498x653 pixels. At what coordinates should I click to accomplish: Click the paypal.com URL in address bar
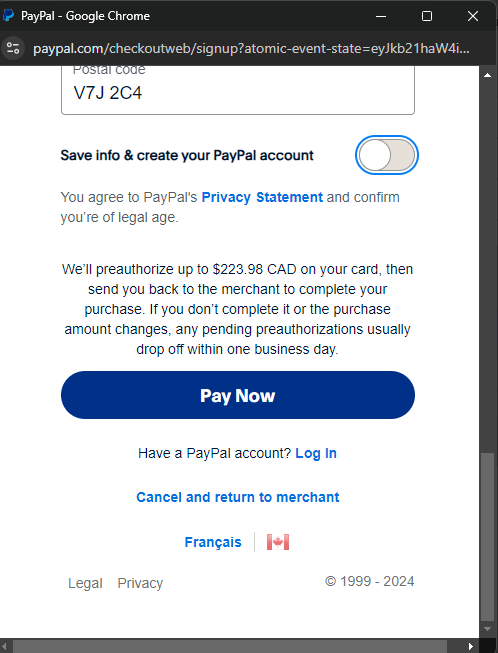click(251, 49)
